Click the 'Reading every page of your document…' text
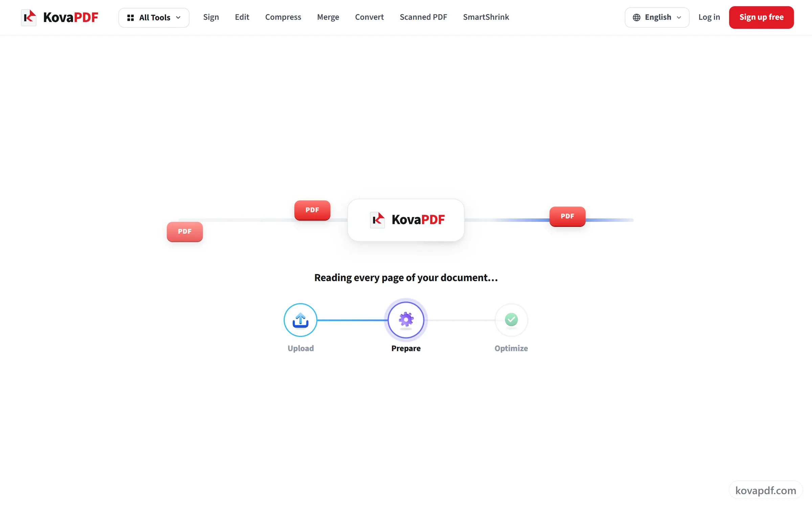This screenshot has height=508, width=812. click(x=406, y=278)
